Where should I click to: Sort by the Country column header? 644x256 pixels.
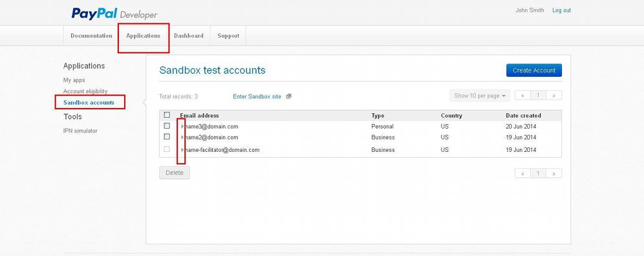coord(451,116)
